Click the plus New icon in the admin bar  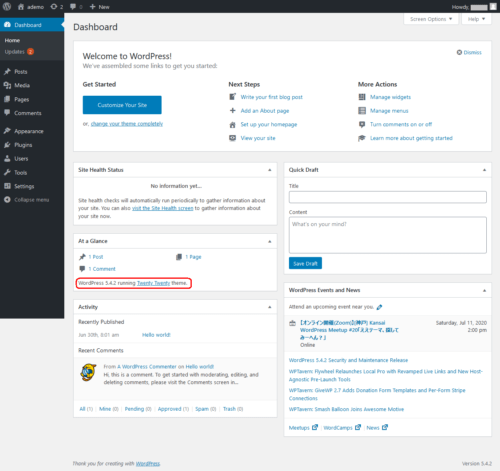click(93, 7)
